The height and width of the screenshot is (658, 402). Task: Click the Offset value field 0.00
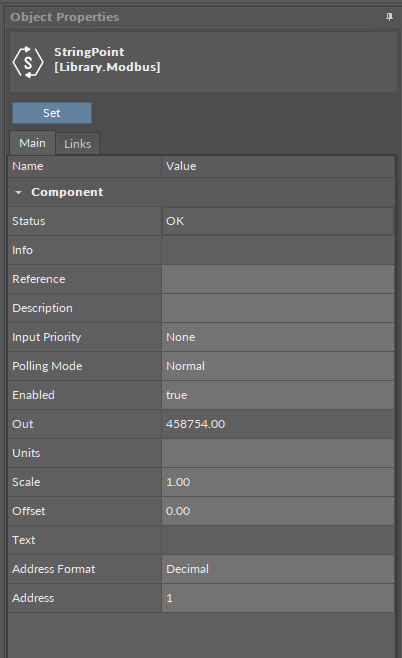278,511
